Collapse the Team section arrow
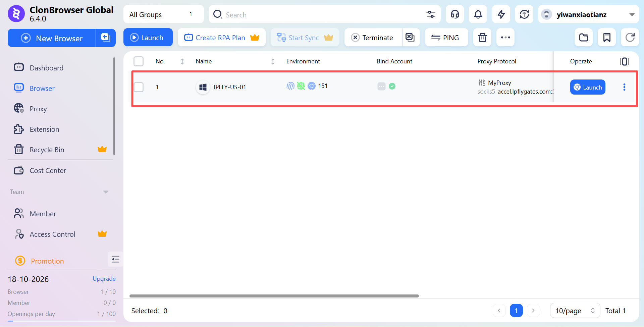644x327 pixels. click(x=106, y=192)
